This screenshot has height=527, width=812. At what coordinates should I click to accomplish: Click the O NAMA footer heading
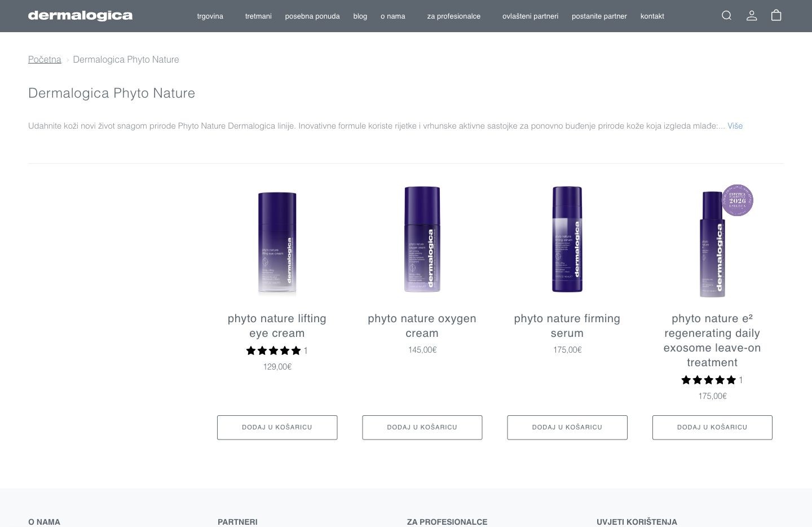[44, 522]
